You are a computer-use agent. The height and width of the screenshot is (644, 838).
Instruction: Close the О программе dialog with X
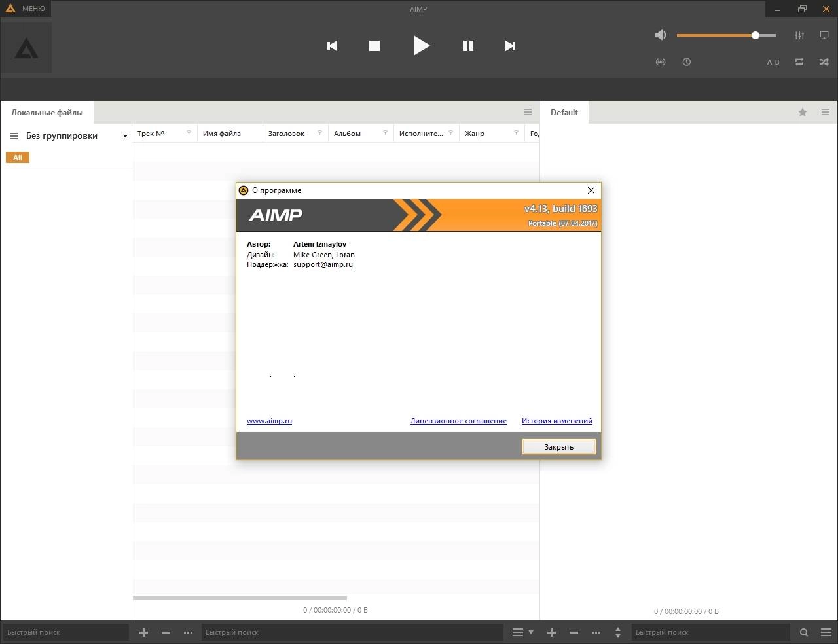point(591,190)
